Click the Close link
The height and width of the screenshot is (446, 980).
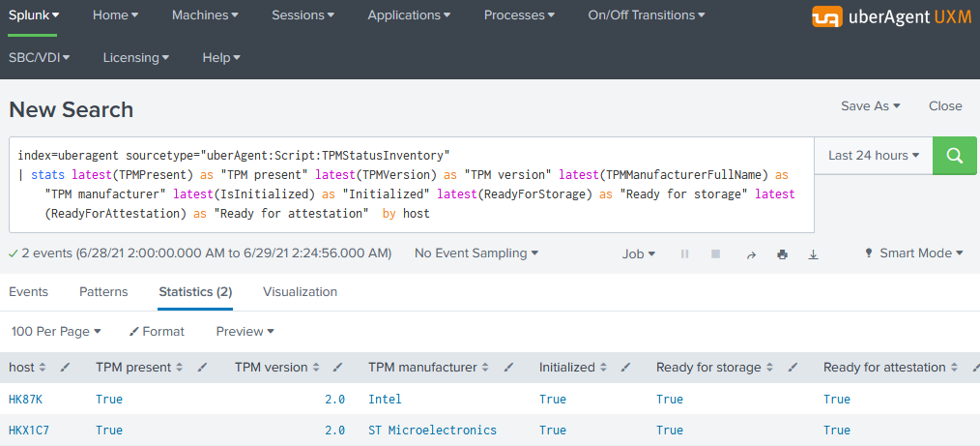point(945,106)
